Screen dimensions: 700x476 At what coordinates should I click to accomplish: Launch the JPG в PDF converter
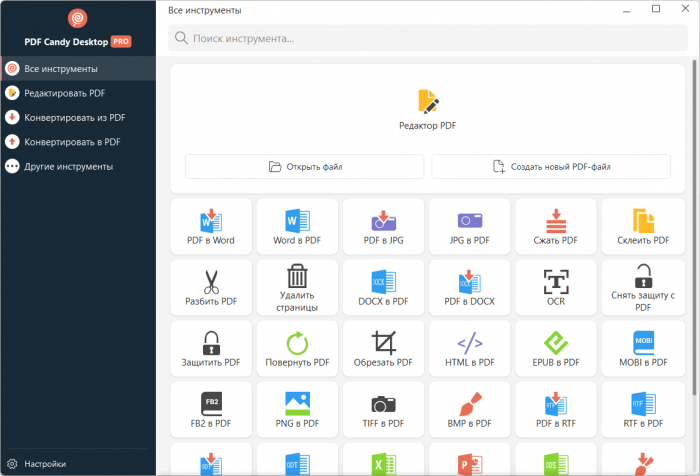[x=470, y=227]
